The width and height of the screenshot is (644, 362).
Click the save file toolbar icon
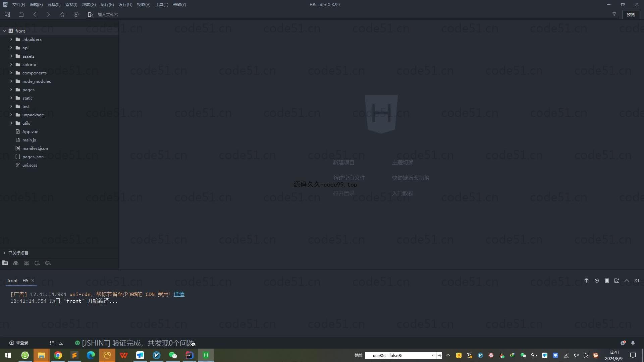[21, 14]
